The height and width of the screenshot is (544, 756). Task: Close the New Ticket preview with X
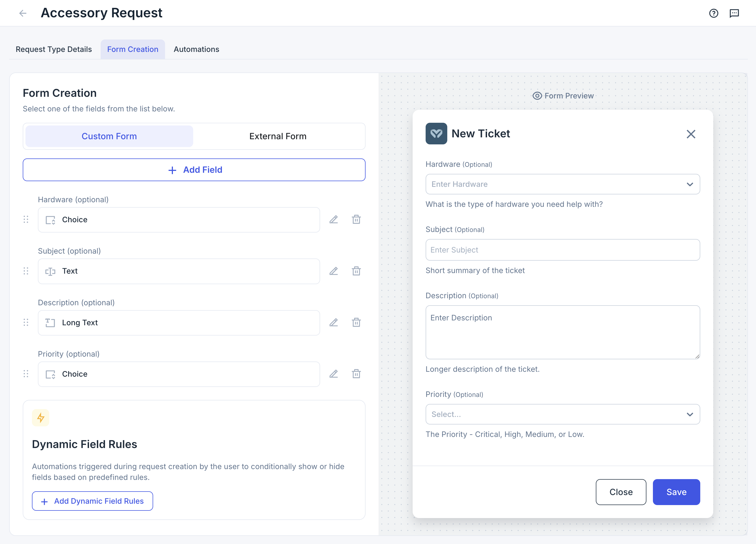691,134
